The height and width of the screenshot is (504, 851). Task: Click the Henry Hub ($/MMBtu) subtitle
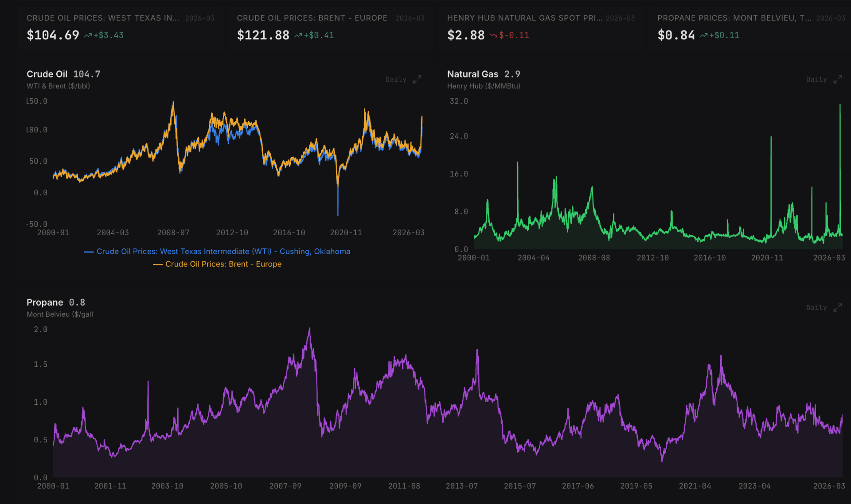(484, 86)
